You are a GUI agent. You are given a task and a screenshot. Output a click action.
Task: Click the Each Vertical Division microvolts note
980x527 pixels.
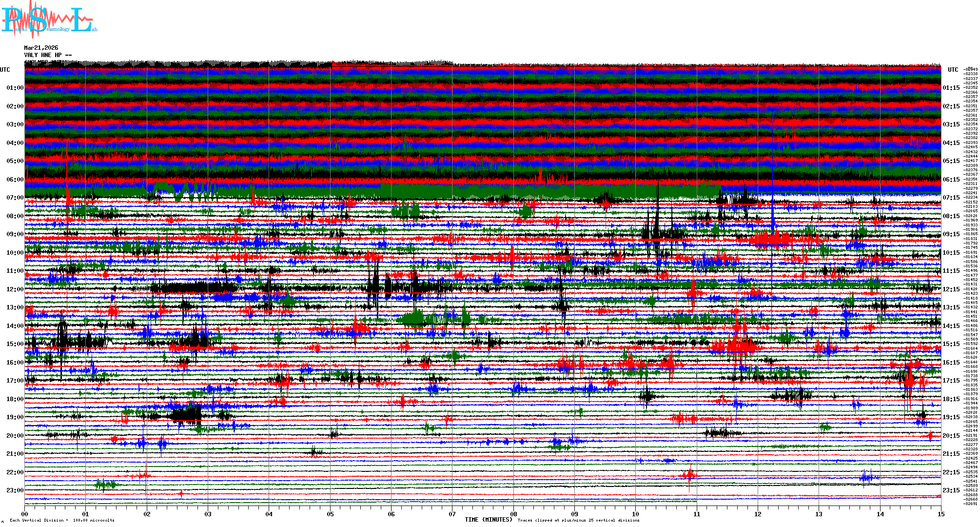[62, 520]
